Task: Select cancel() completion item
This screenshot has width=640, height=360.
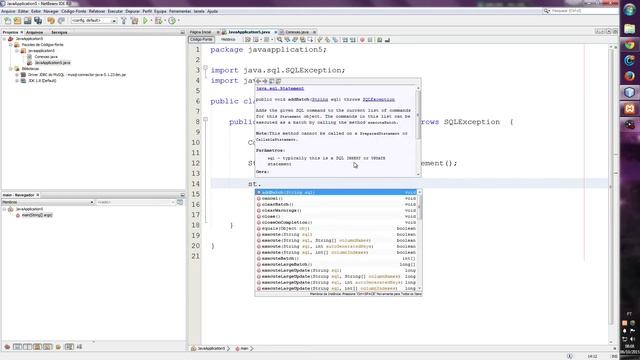Action: (336, 198)
